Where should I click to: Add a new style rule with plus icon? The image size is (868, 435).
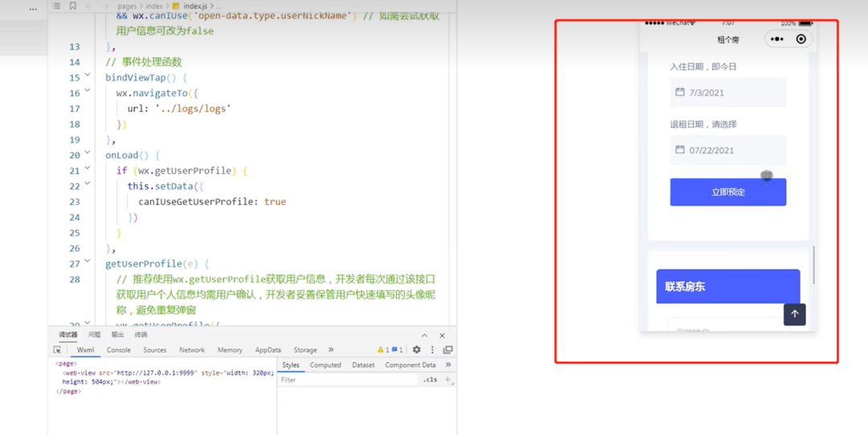tap(448, 380)
